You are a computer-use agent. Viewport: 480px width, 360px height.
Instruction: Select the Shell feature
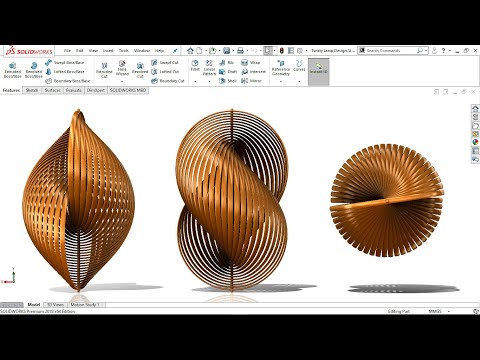coord(228,81)
